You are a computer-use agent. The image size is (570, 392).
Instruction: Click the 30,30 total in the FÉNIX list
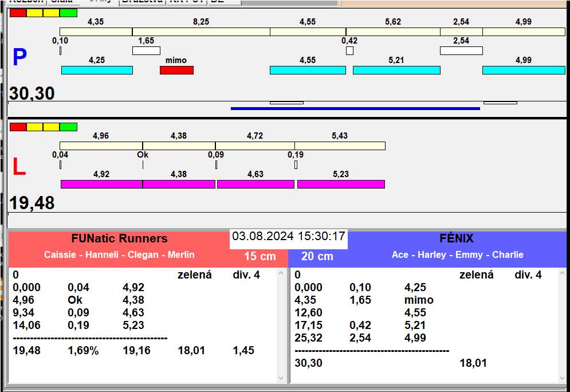[308, 363]
